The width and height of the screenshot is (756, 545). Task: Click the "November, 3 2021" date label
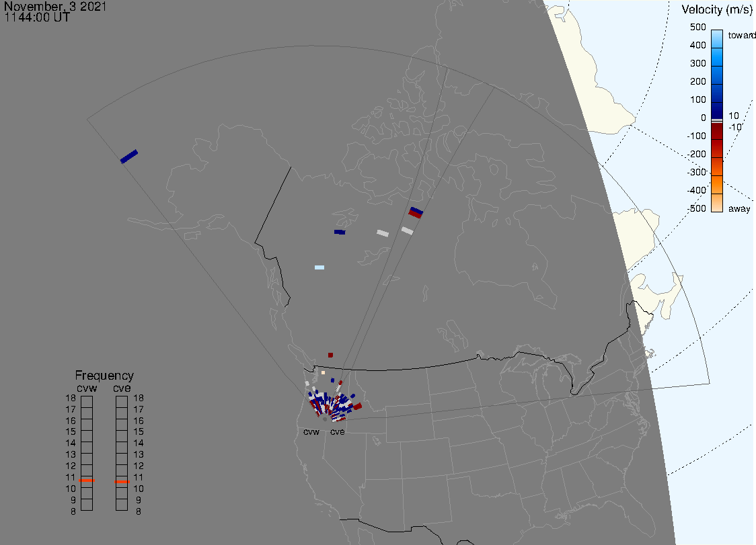coord(55,7)
